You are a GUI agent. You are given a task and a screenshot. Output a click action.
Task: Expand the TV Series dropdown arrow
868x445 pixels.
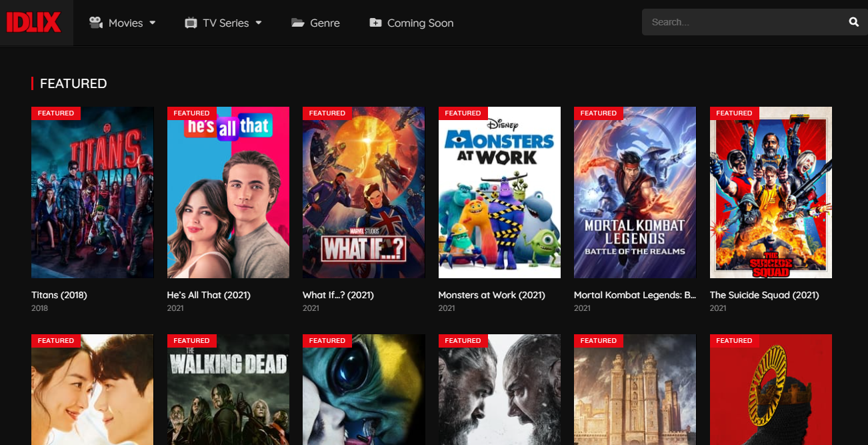(259, 23)
